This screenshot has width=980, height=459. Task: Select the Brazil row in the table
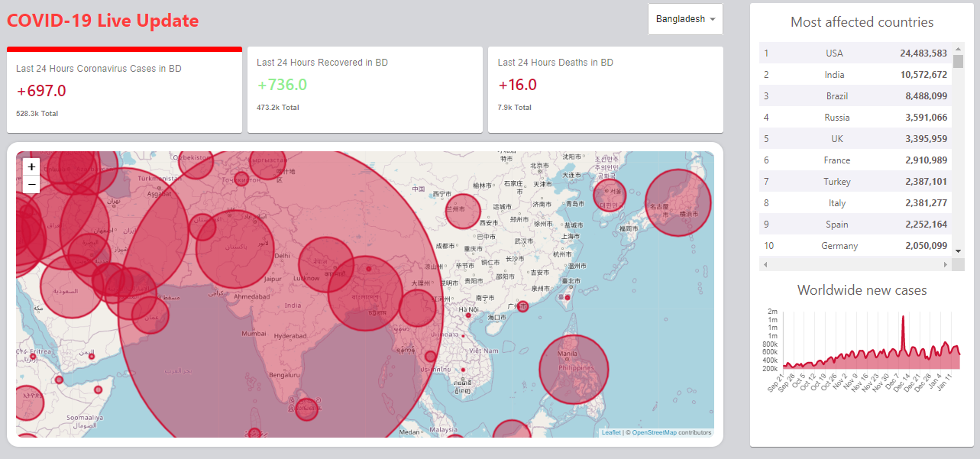(x=855, y=96)
